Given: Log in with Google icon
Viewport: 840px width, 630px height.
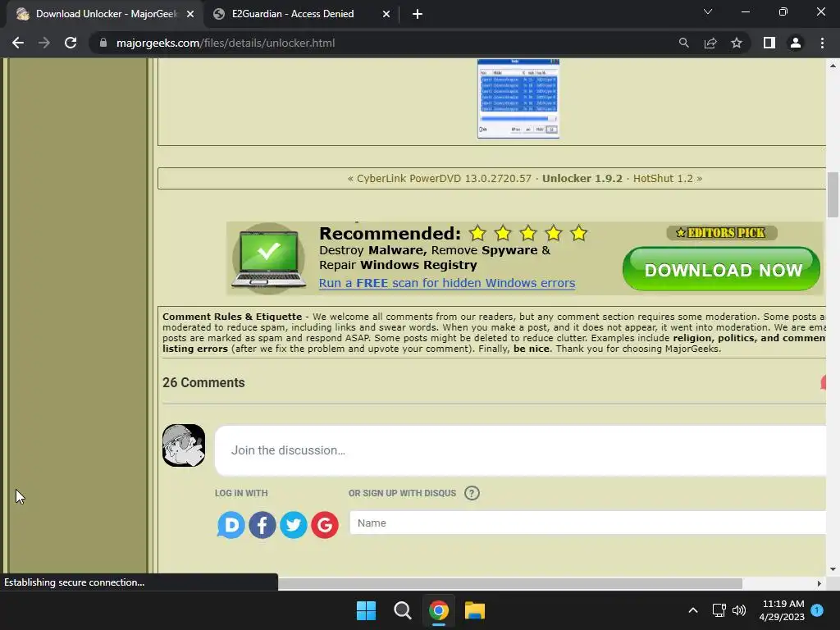Looking at the screenshot, I should pyautogui.click(x=325, y=525).
